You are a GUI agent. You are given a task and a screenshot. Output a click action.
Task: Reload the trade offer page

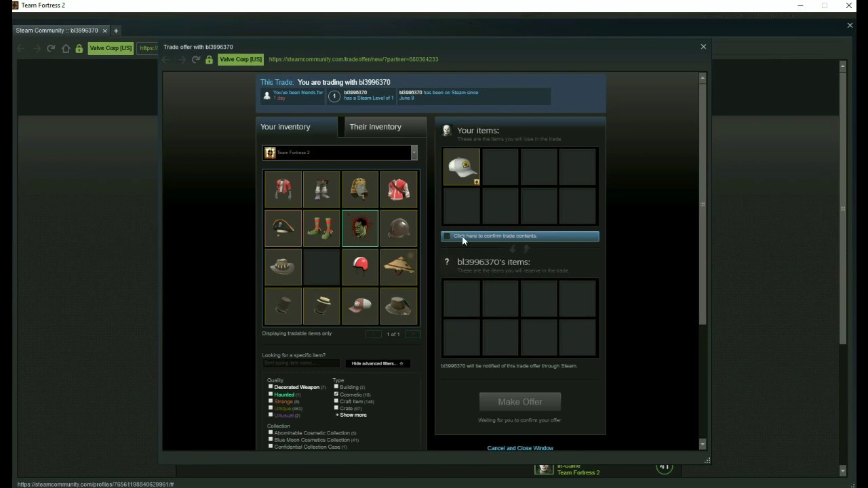(x=195, y=60)
